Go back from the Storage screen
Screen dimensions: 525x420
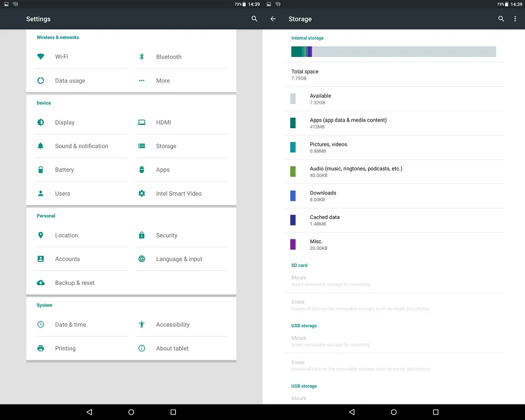(x=273, y=19)
